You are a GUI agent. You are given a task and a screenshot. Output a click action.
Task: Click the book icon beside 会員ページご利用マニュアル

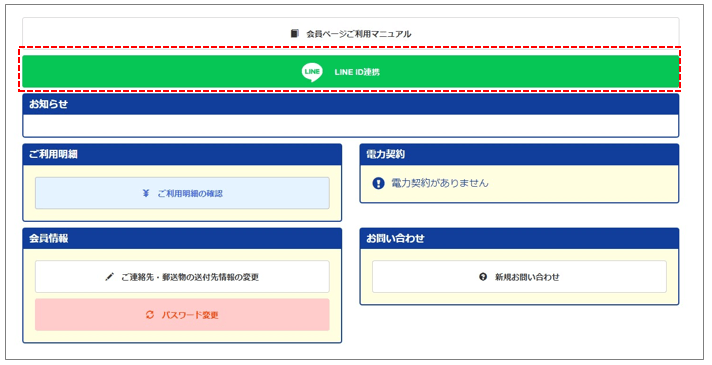(295, 33)
